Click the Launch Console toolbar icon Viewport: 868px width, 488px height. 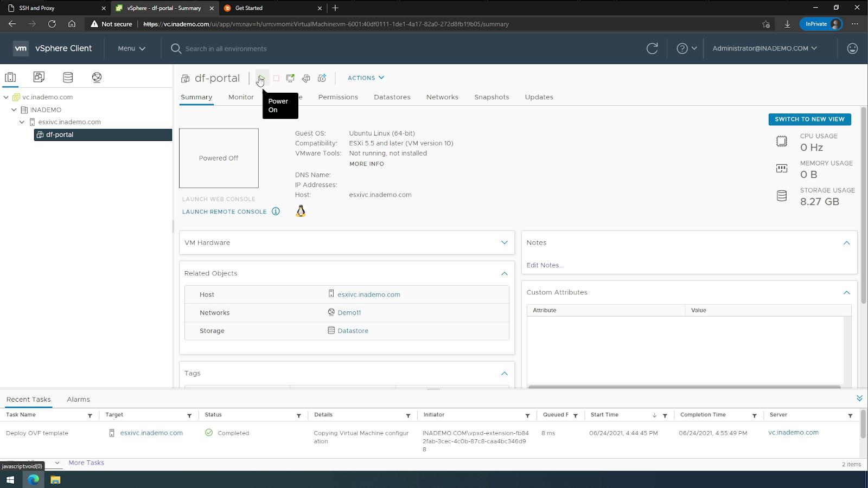(x=290, y=78)
